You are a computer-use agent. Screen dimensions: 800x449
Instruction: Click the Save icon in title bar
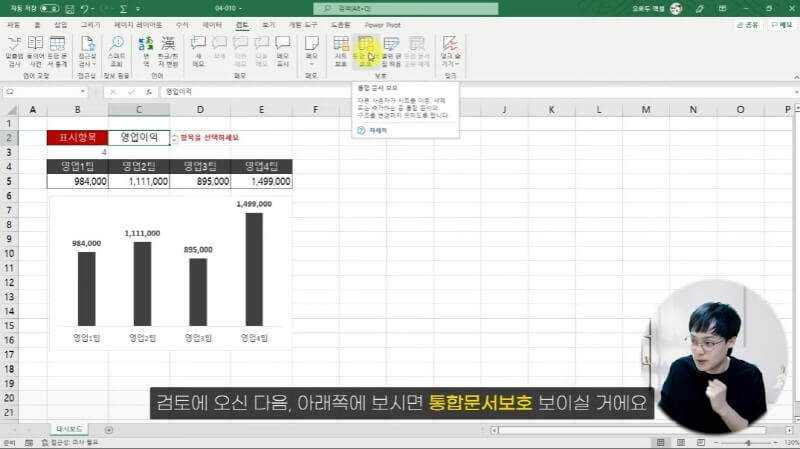point(70,9)
